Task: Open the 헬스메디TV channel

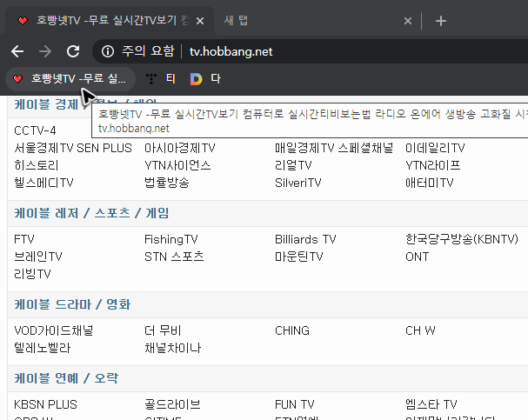Action: pyautogui.click(x=43, y=183)
